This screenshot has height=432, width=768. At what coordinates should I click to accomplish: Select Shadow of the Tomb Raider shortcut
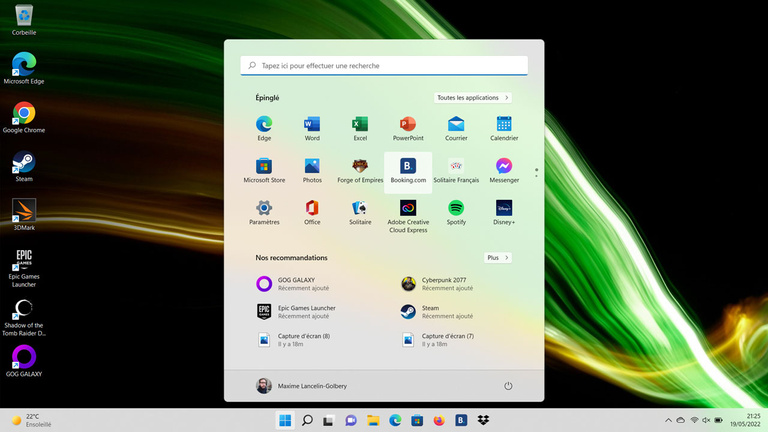click(24, 318)
